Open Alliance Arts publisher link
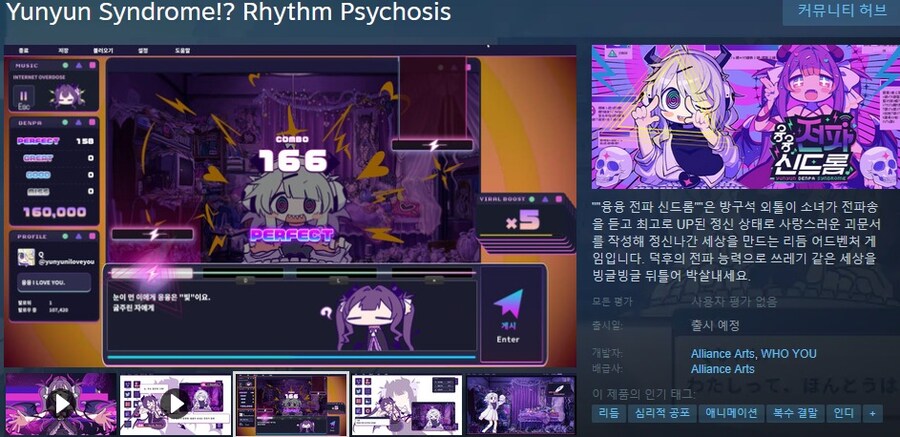 click(x=723, y=369)
